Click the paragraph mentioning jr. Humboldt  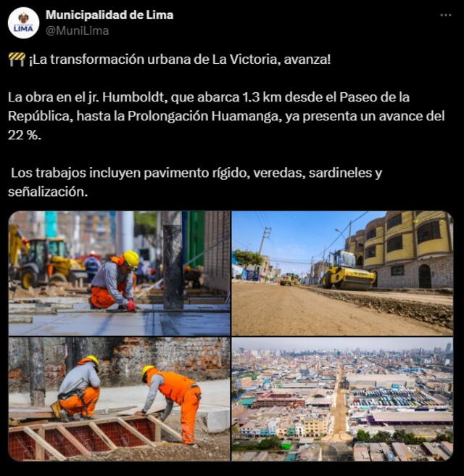[226, 116]
